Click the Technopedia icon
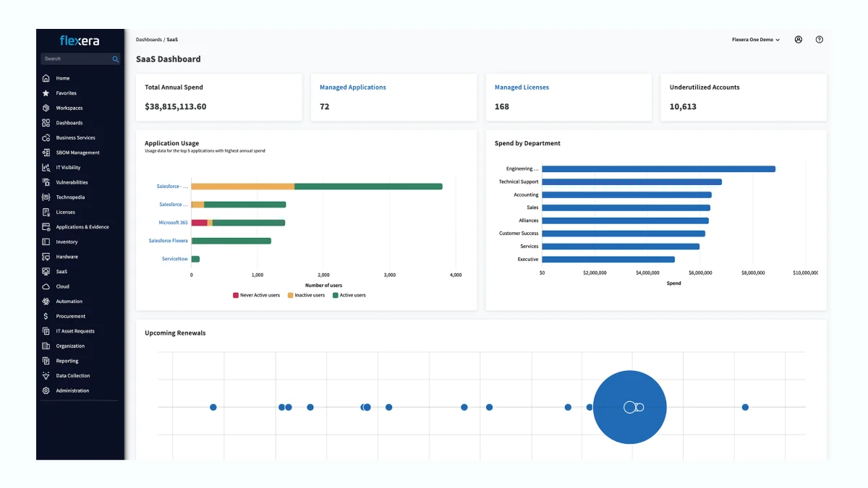The width and height of the screenshot is (868, 488). point(46,197)
